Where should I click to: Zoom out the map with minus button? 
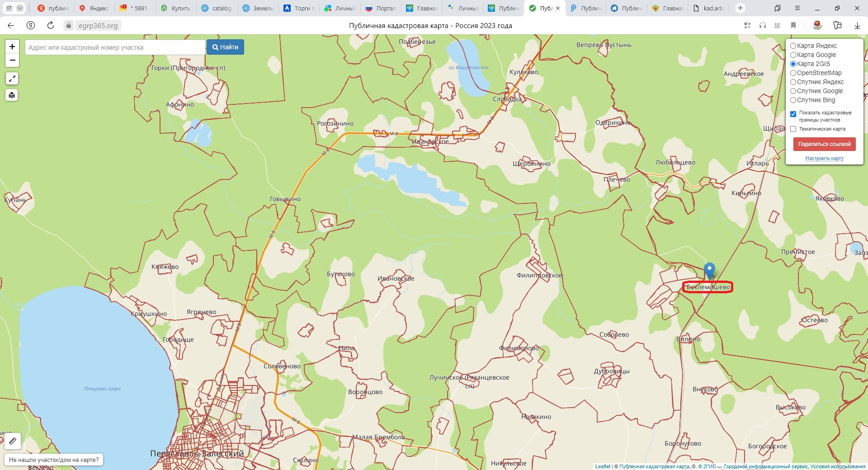click(12, 60)
